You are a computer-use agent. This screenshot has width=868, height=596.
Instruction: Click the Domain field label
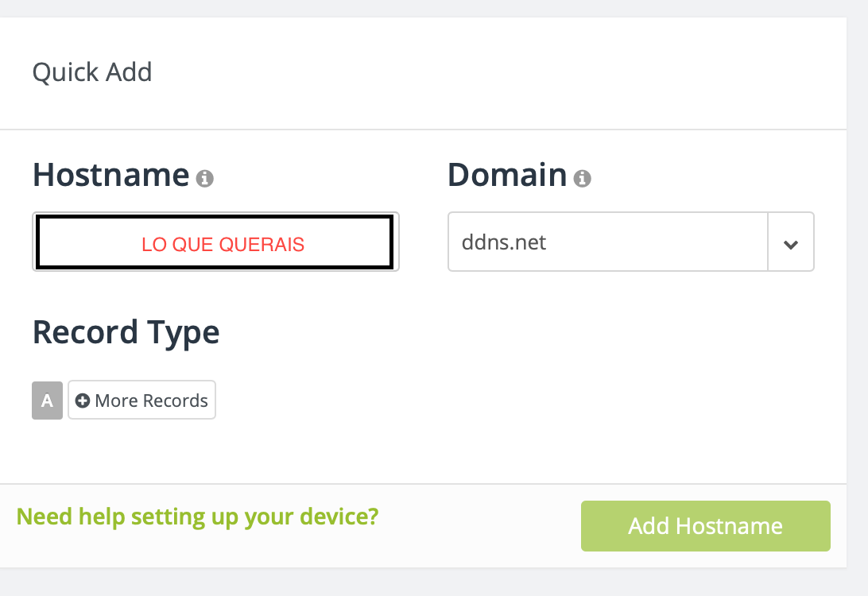coord(507,175)
